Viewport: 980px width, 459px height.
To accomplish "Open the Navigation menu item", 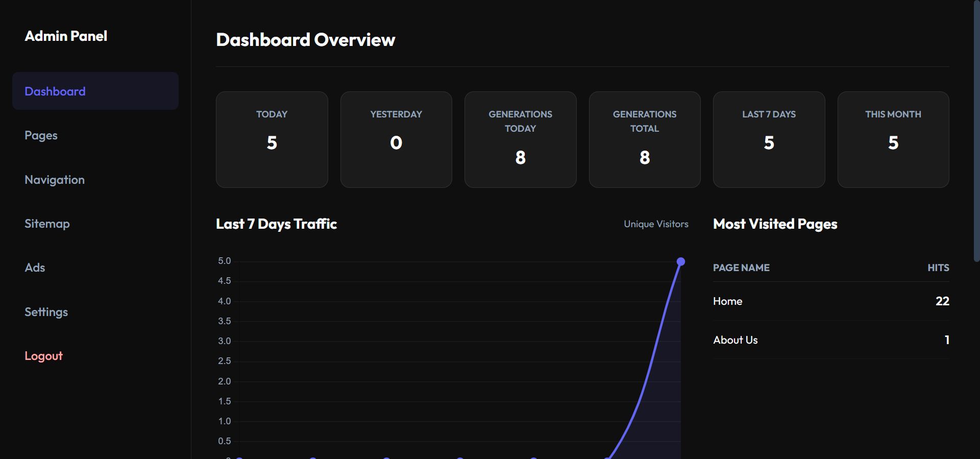I will pos(95,180).
